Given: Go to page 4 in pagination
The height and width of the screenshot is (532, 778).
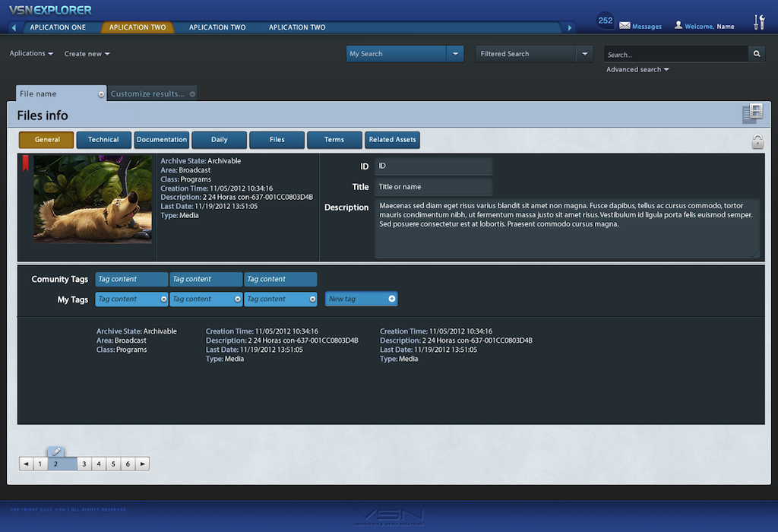Looking at the screenshot, I should point(99,464).
